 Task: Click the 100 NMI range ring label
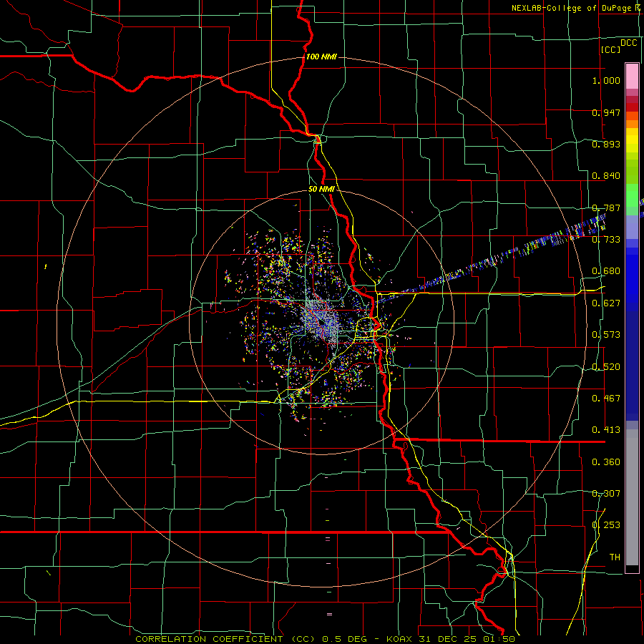point(321,57)
